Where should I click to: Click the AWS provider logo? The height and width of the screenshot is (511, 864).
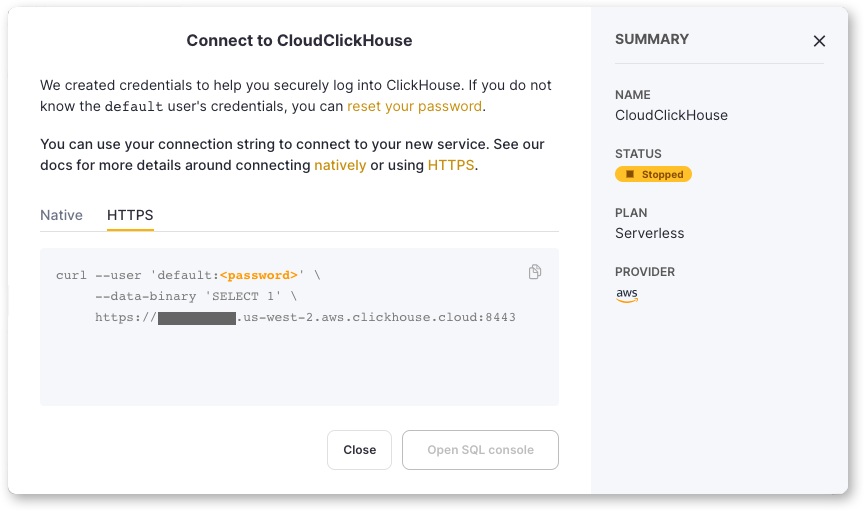[x=627, y=295]
